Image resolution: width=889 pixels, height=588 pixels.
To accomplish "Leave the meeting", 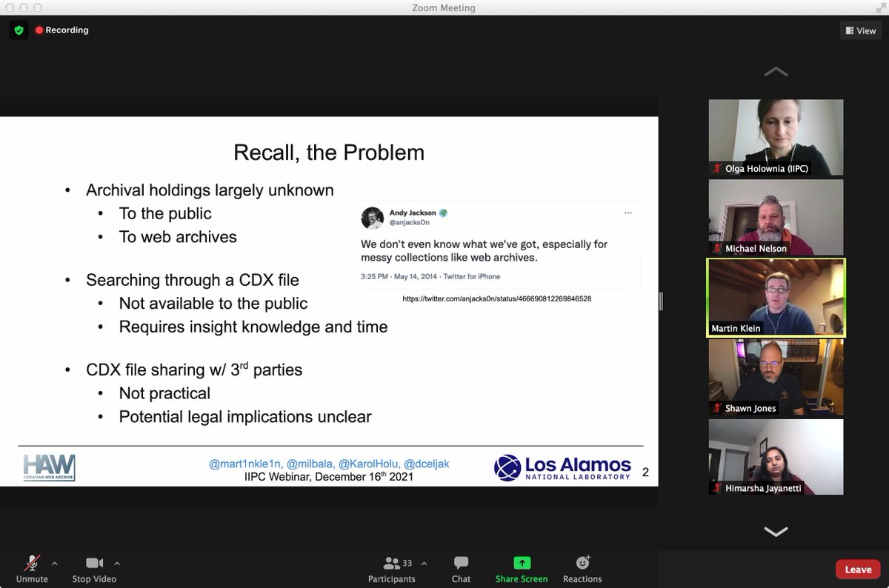I will click(858, 569).
